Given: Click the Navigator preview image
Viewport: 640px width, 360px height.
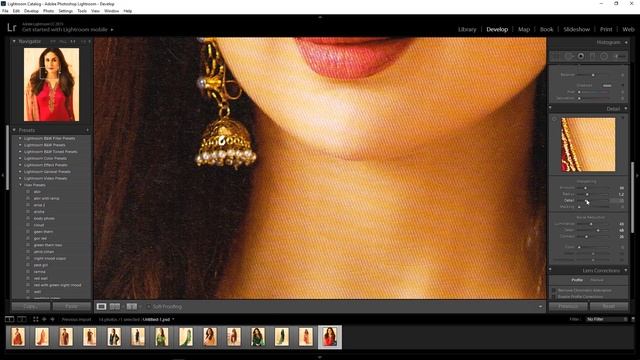Looking at the screenshot, I should tap(51, 84).
